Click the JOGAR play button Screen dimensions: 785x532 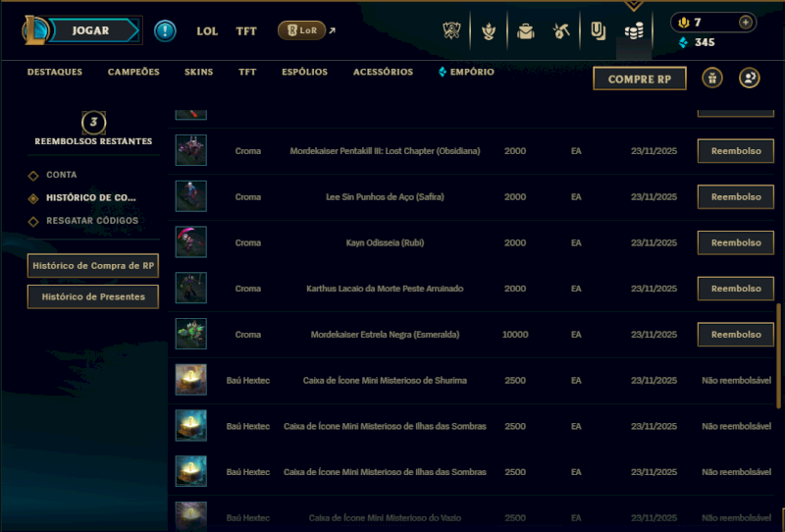point(90,30)
